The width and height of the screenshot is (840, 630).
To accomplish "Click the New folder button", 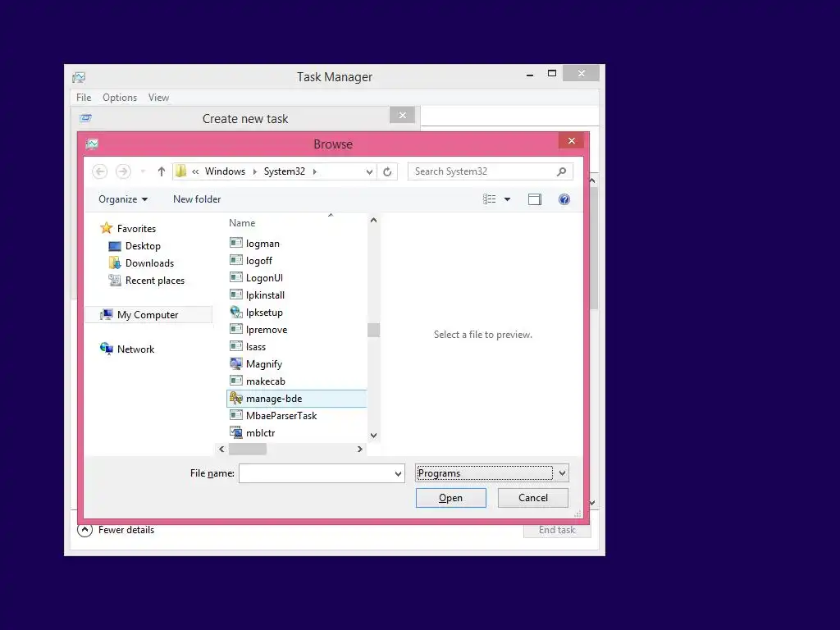I will (x=197, y=199).
